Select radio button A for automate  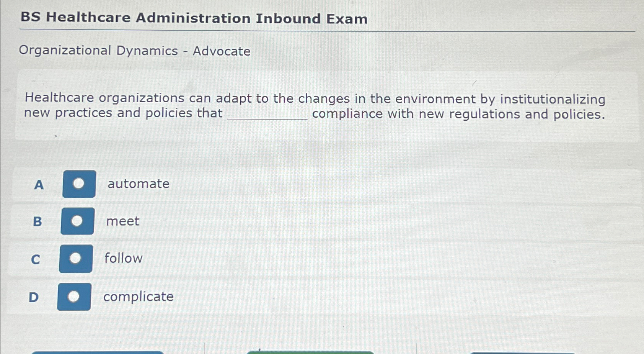pyautogui.click(x=78, y=184)
